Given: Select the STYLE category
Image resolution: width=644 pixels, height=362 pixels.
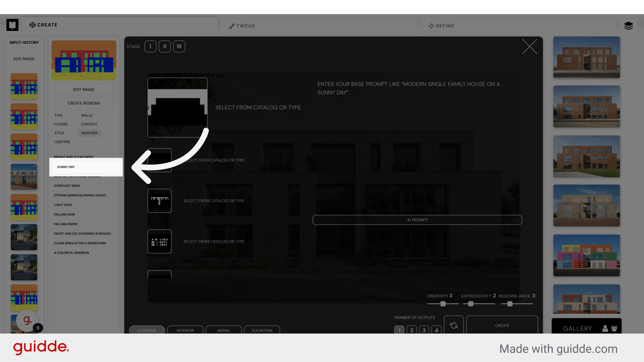Looking at the screenshot, I should [59, 133].
